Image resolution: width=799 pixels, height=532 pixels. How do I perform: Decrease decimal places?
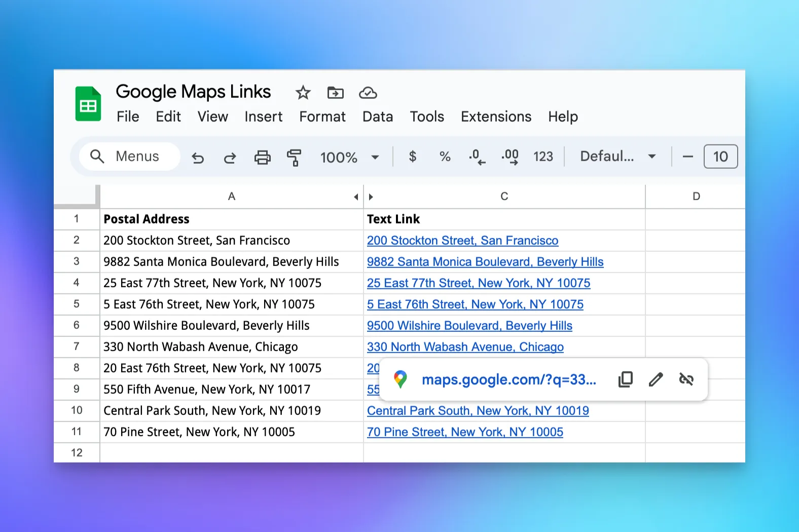[477, 157]
